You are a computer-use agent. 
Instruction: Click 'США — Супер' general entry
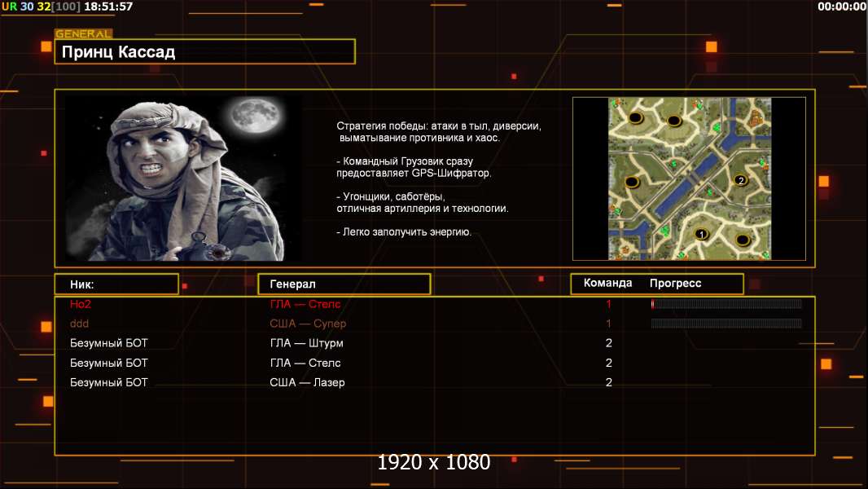308,324
